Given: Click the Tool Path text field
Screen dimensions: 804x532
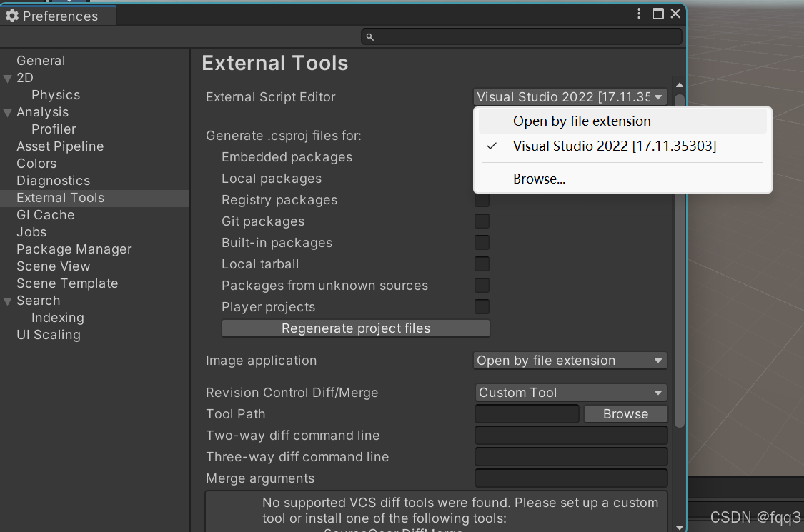Looking at the screenshot, I should click(527, 414).
